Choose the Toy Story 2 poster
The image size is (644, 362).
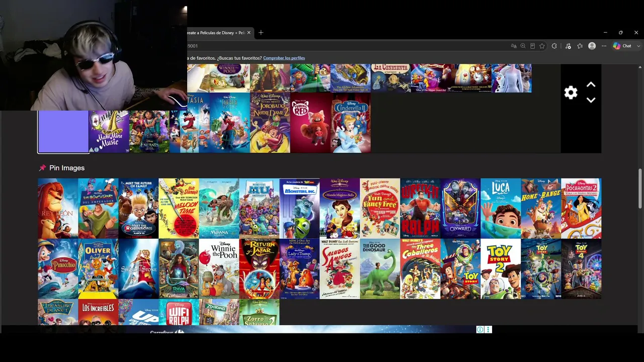(501, 269)
